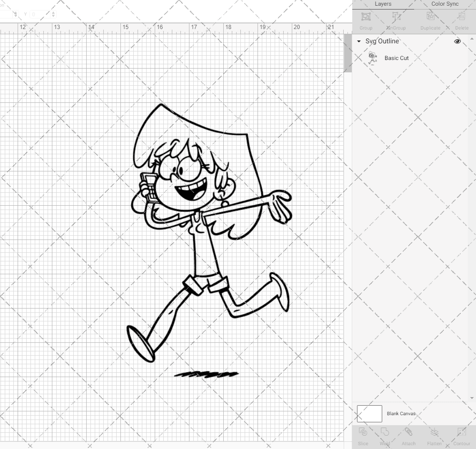
Task: Hide the Svg Outline layer
Action: (x=457, y=41)
